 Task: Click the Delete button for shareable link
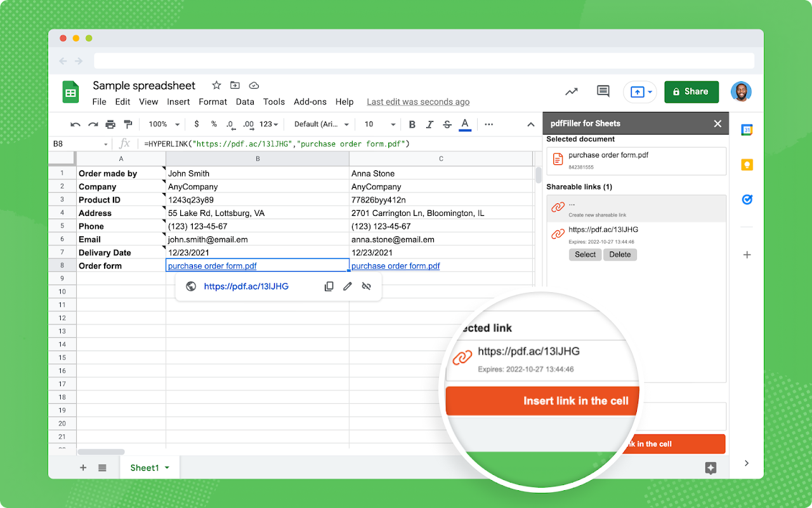tap(620, 255)
